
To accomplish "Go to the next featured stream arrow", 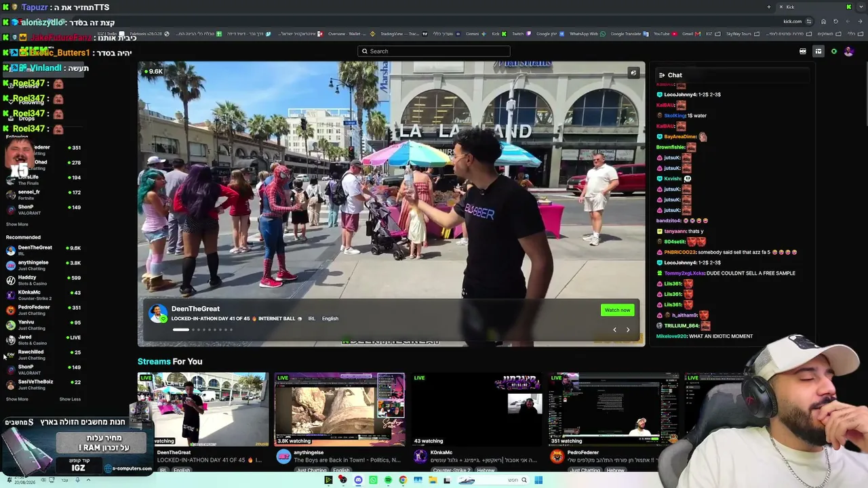I will [x=628, y=330].
